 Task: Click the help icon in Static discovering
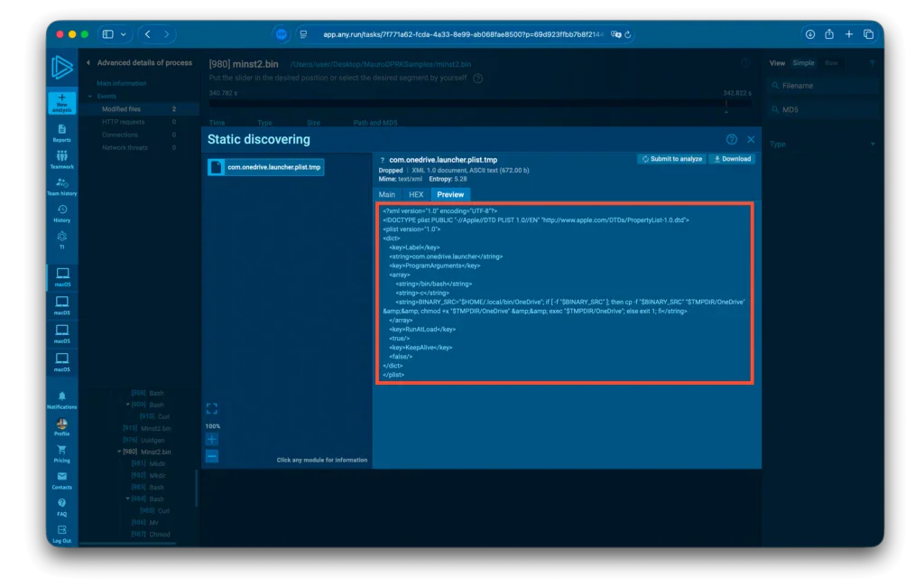[x=731, y=139]
